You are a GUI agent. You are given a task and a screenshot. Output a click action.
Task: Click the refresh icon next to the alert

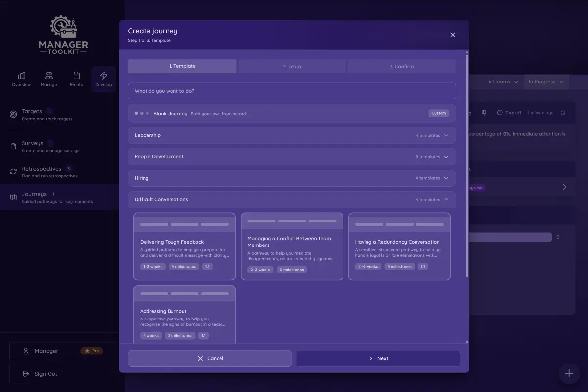563,113
